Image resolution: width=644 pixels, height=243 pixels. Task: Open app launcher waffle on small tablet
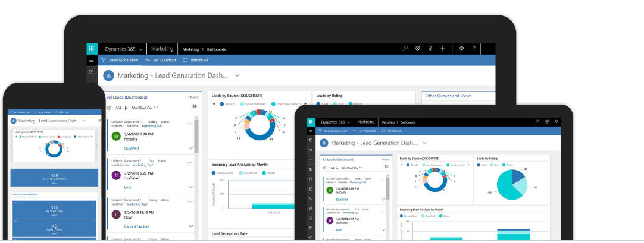coord(311,122)
